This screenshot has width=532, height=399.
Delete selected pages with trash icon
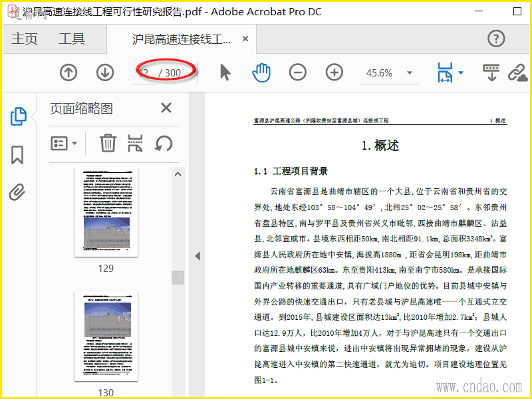(x=108, y=143)
